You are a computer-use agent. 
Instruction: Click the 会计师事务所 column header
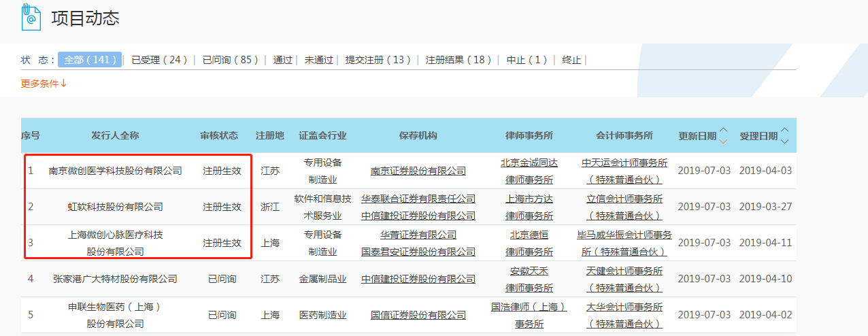(624, 135)
